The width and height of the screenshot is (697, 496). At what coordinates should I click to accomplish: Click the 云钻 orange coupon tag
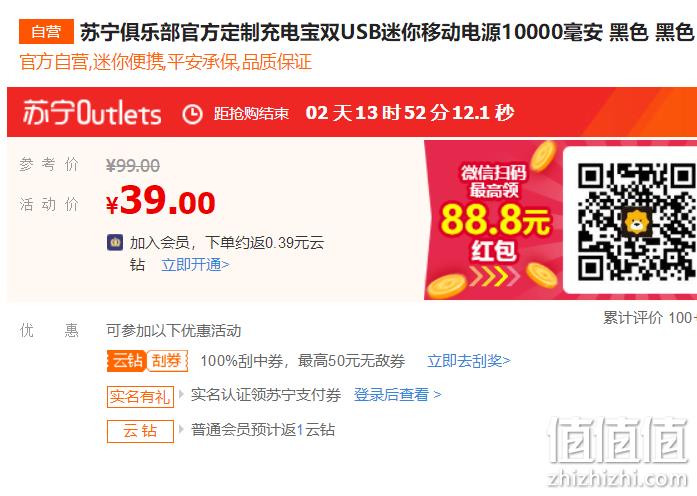(x=126, y=360)
